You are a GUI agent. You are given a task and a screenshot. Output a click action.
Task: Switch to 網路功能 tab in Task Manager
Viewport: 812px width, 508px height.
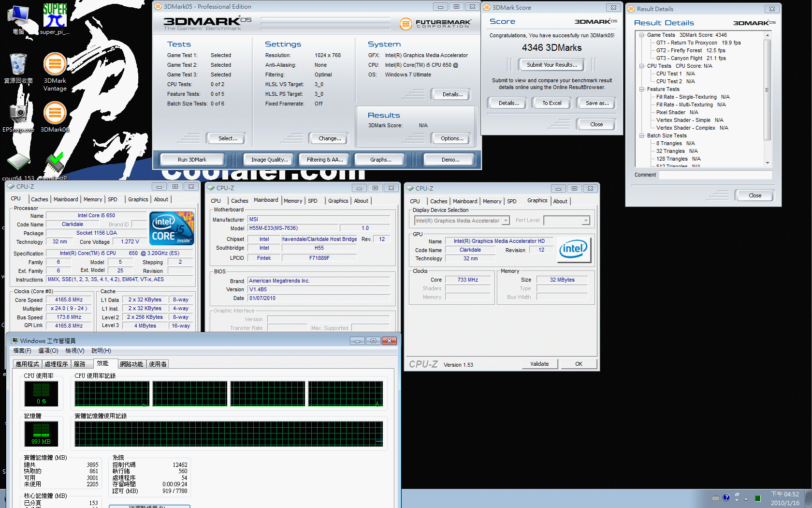point(132,364)
